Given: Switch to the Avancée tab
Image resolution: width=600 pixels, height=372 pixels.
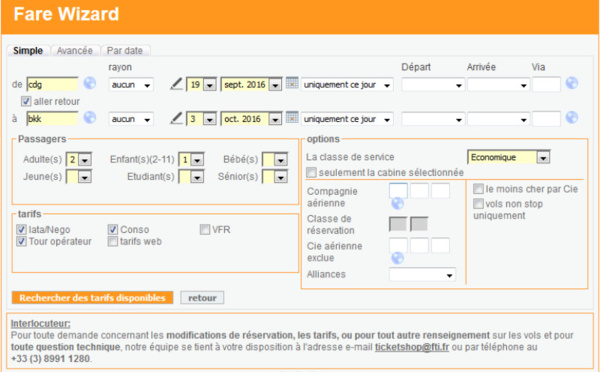Looking at the screenshot, I should pyautogui.click(x=75, y=51).
